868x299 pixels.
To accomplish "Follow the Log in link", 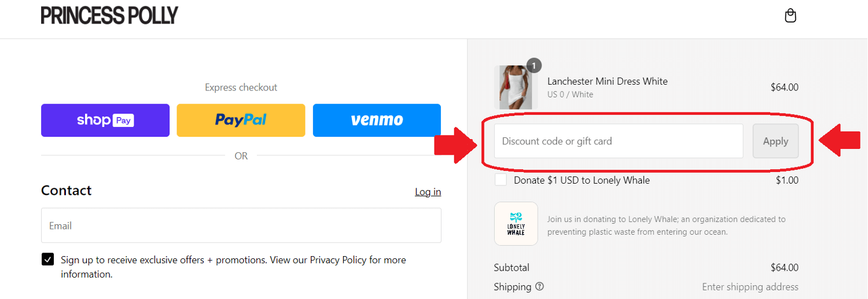I will (428, 192).
